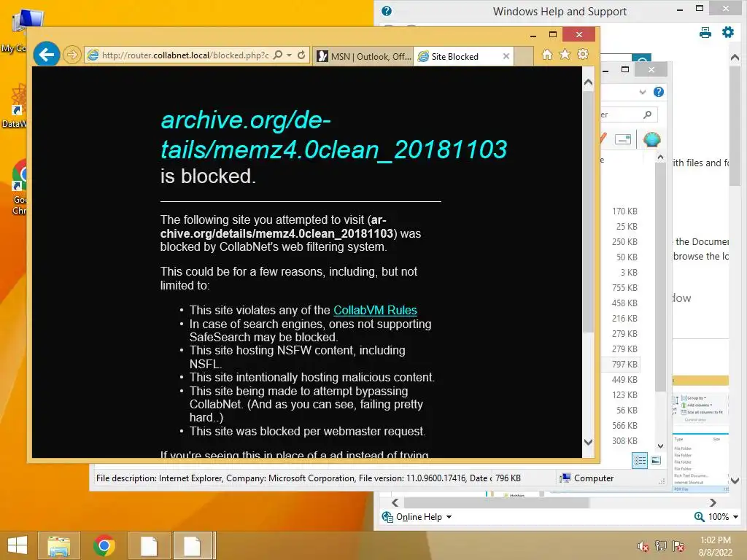This screenshot has width=747, height=560.
Task: Maximize the Internet Explorer window
Action: click(553, 34)
